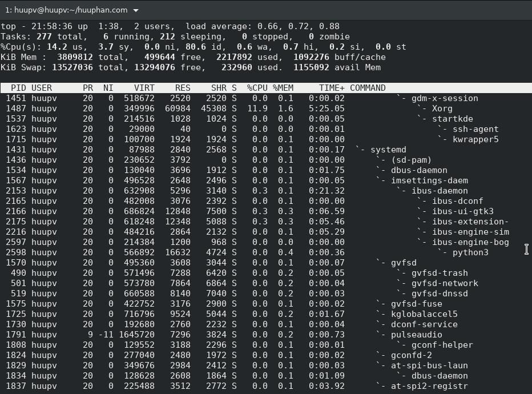Select the systemd process entry
Viewport: 532px width, 394px height.
(x=388, y=150)
